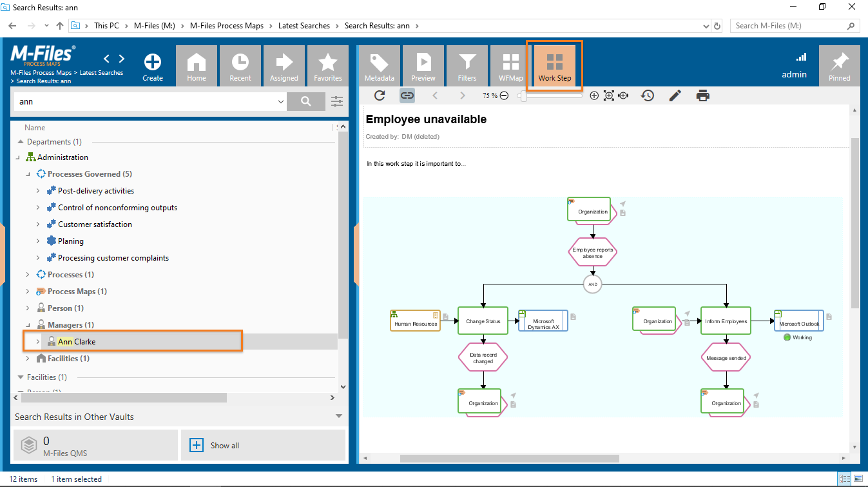Collapse Search Results in Other Vaults

[x=339, y=417]
